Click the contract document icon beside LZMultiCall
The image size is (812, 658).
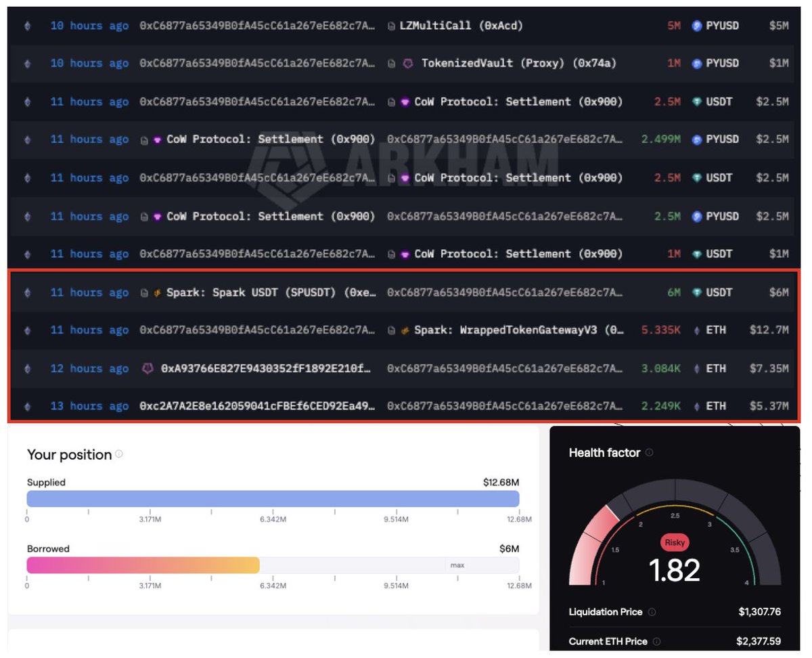click(392, 26)
